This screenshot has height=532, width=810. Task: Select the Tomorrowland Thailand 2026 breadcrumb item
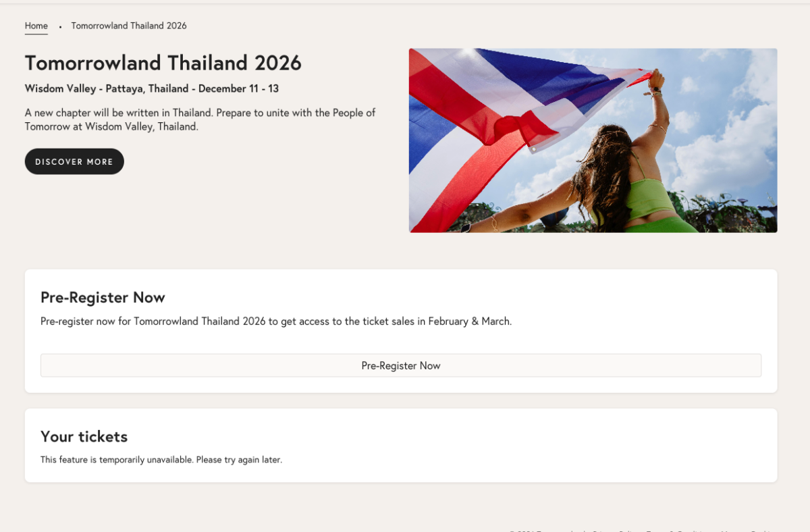pos(129,26)
